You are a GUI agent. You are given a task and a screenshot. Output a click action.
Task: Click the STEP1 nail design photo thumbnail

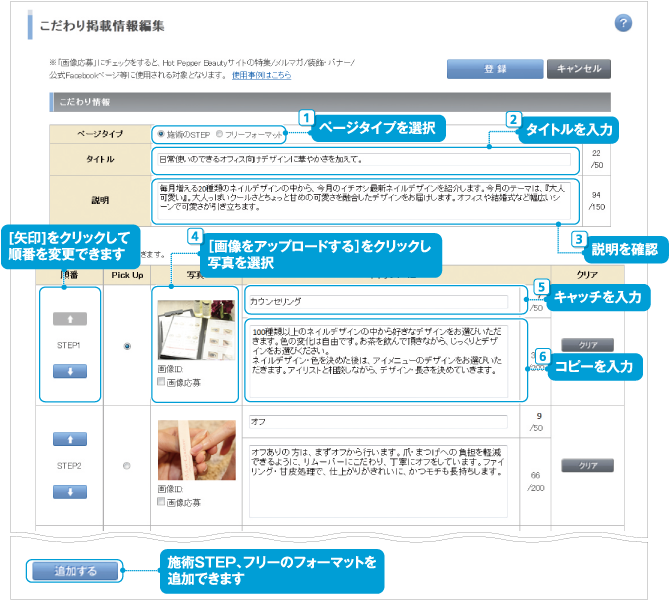tap(197, 331)
